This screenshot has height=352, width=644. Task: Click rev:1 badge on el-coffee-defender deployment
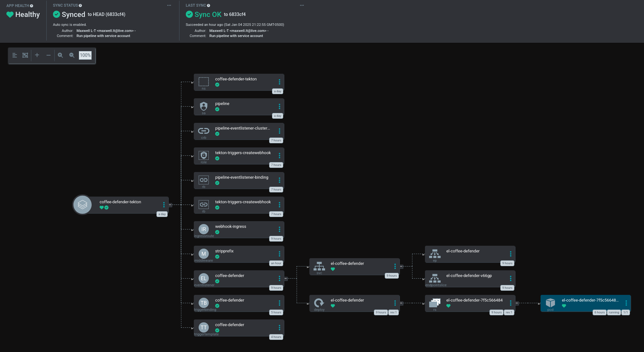(393, 312)
